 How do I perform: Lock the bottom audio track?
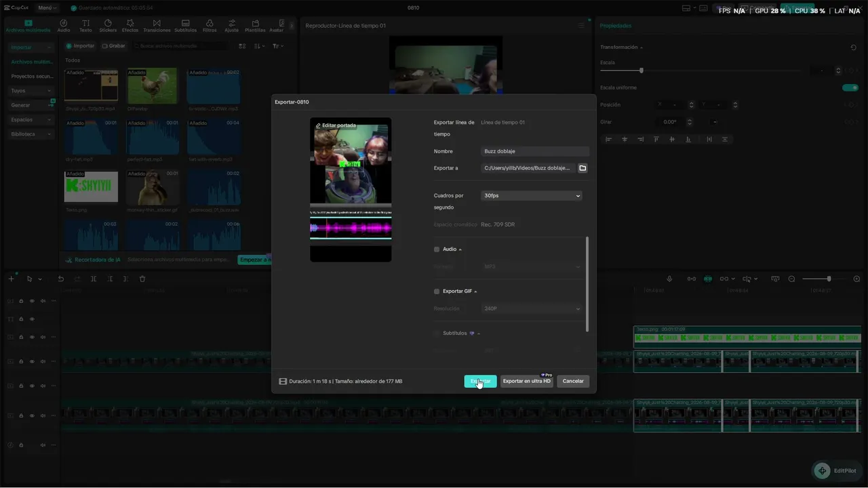(21, 445)
